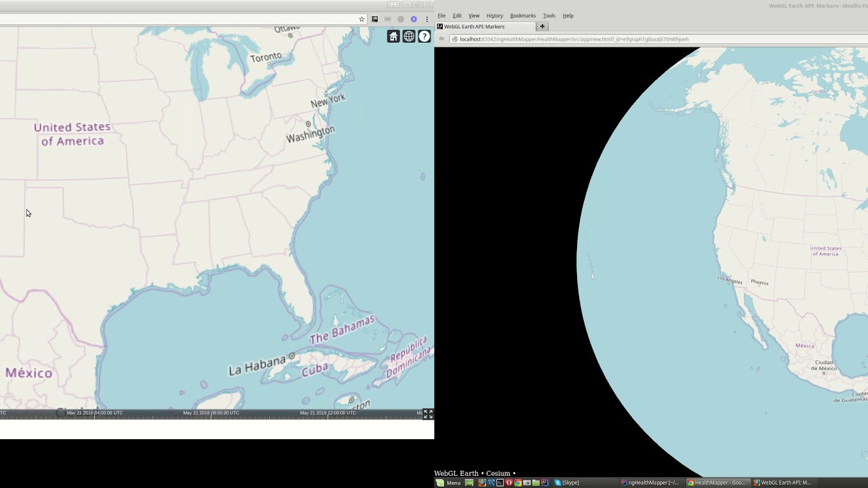Click the Cesium attribution link
Screen dimensions: 868x488
click(x=498, y=473)
